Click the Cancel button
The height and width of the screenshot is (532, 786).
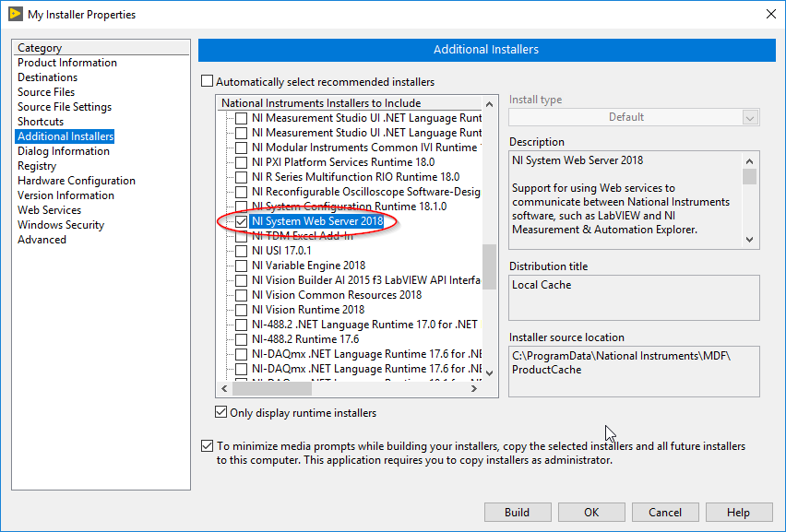665,512
